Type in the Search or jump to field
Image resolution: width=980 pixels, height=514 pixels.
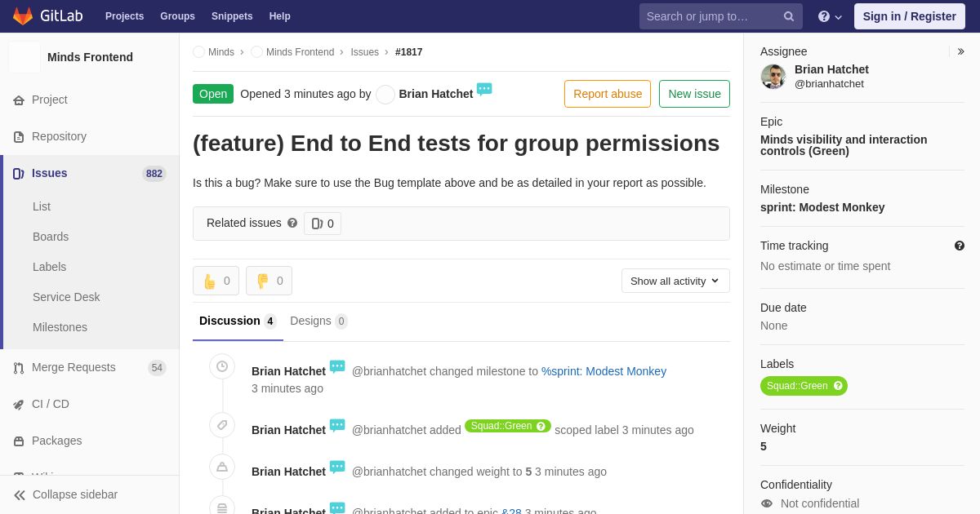pos(710,16)
